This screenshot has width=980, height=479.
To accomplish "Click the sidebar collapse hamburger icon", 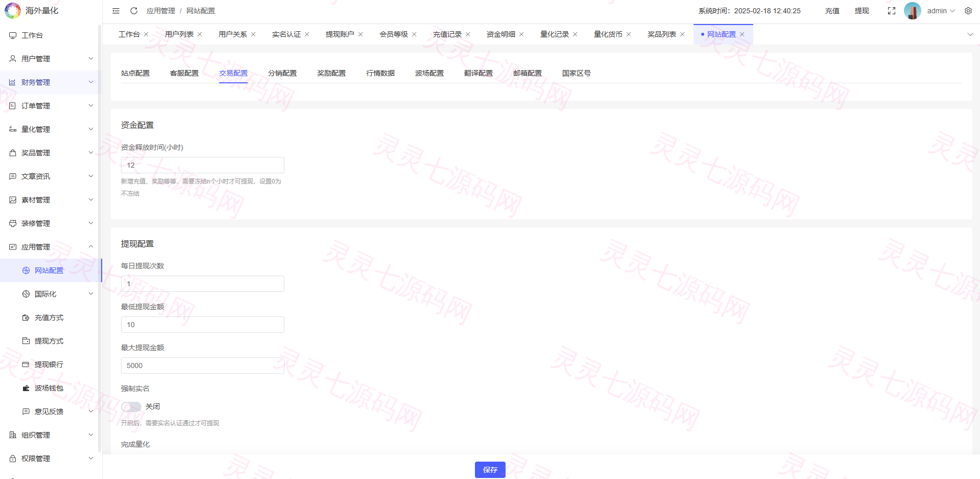I will (x=116, y=11).
